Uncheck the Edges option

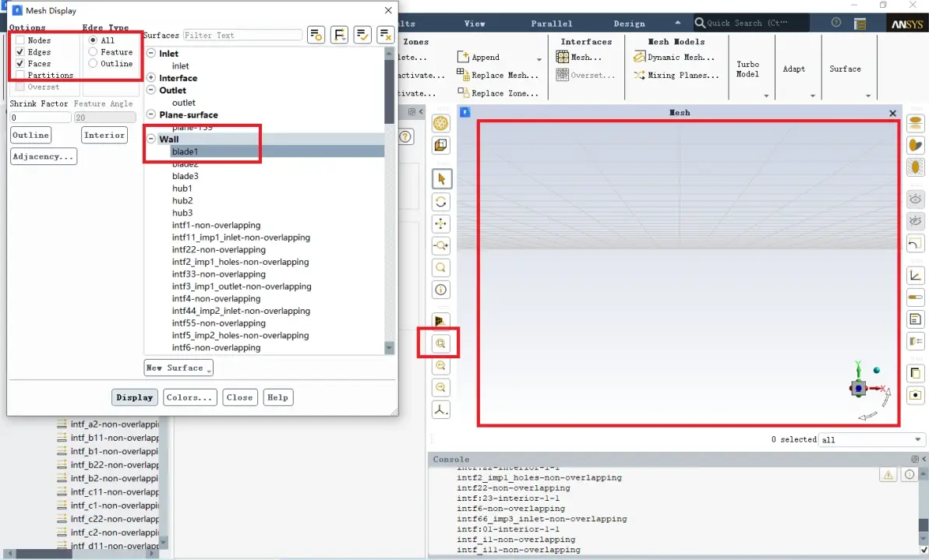coord(20,52)
